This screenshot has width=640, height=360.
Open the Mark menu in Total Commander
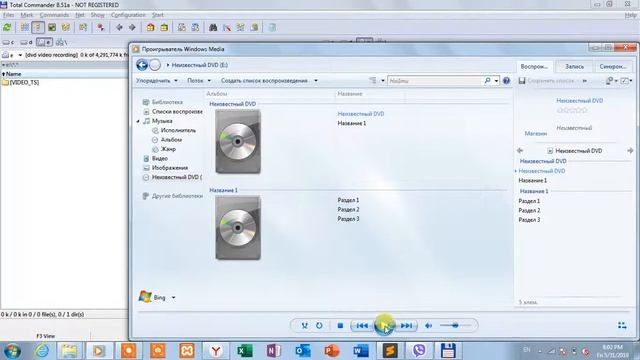(x=27, y=15)
